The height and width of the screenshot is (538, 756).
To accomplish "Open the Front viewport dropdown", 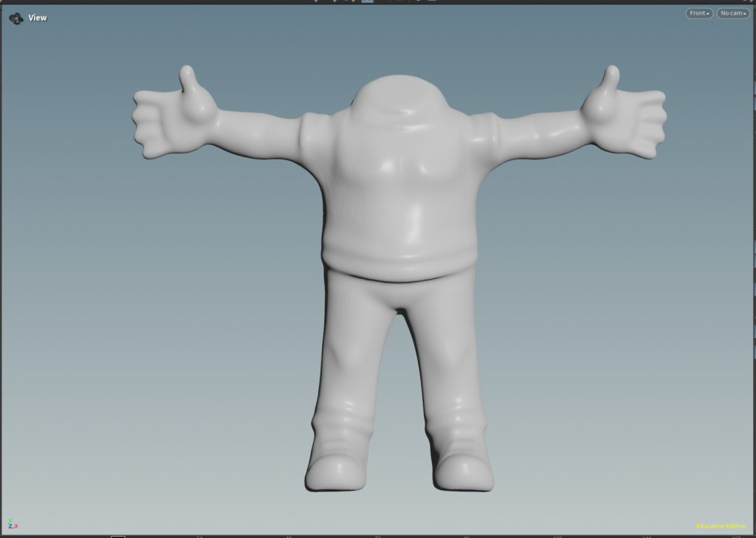I will click(698, 13).
